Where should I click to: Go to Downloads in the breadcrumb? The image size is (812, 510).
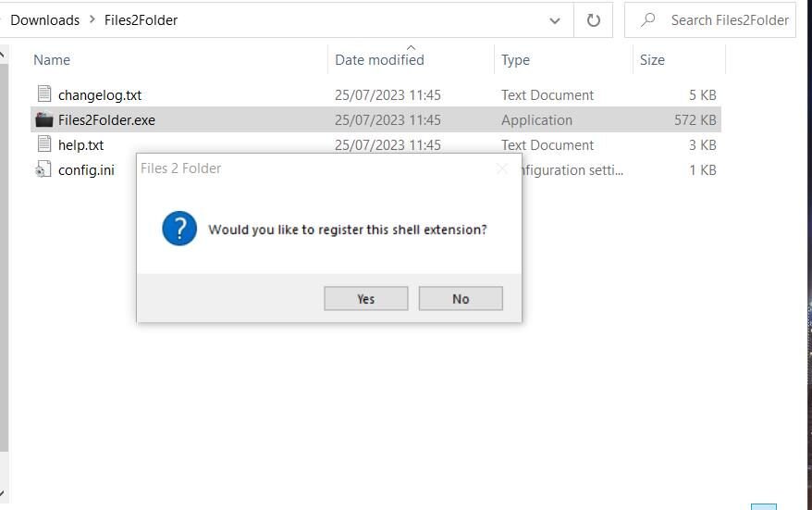pos(45,20)
